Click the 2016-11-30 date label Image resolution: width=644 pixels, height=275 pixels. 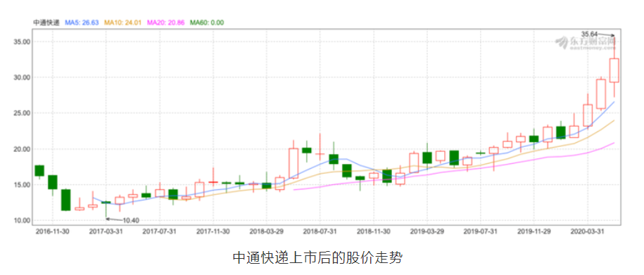pyautogui.click(x=52, y=231)
